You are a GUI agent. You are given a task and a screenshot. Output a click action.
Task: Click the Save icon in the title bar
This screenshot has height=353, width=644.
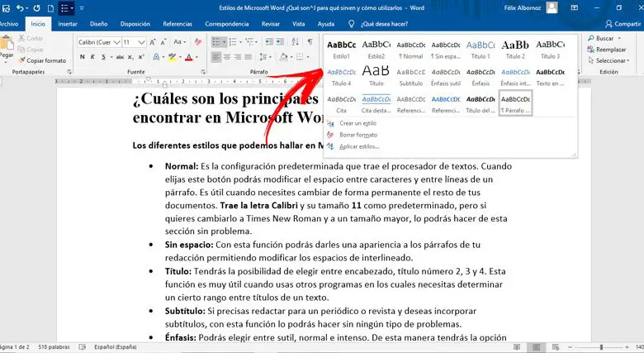(5, 7)
